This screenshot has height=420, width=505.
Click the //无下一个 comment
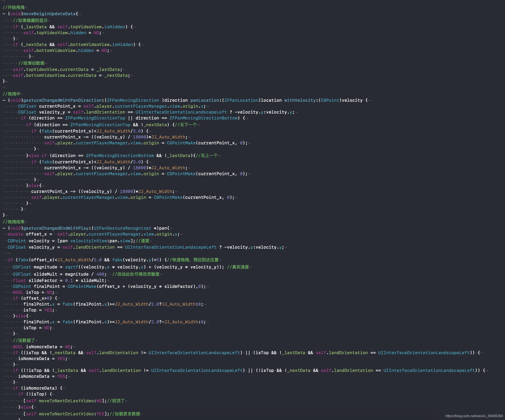tap(186, 125)
